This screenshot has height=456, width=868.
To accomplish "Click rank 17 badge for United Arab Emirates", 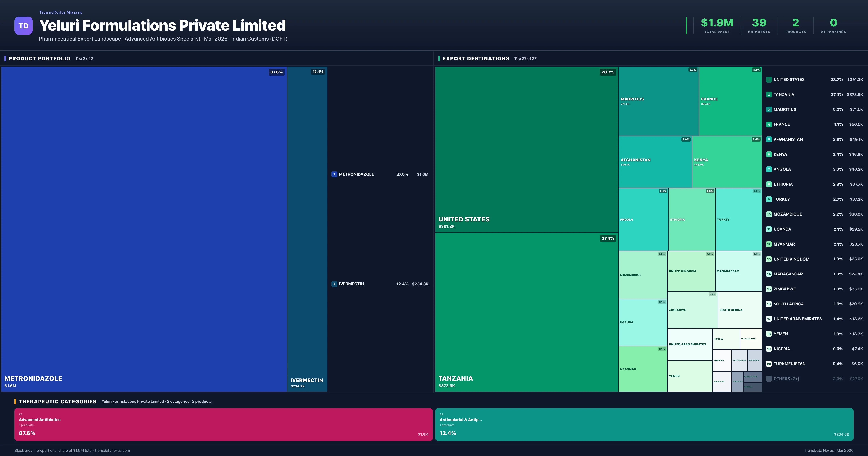I will click(x=769, y=319).
